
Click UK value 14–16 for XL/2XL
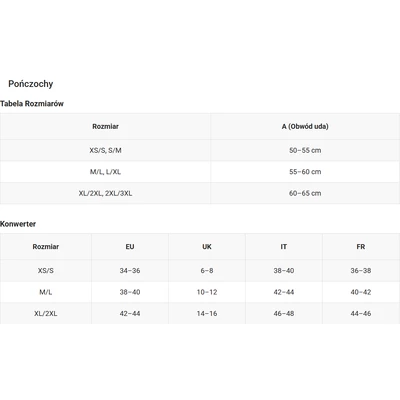tap(207, 313)
